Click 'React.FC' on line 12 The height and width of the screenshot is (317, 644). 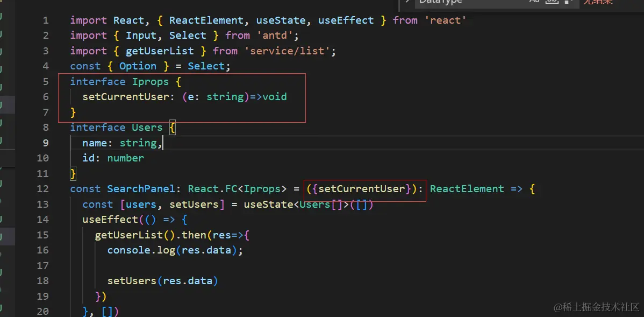pyautogui.click(x=213, y=189)
